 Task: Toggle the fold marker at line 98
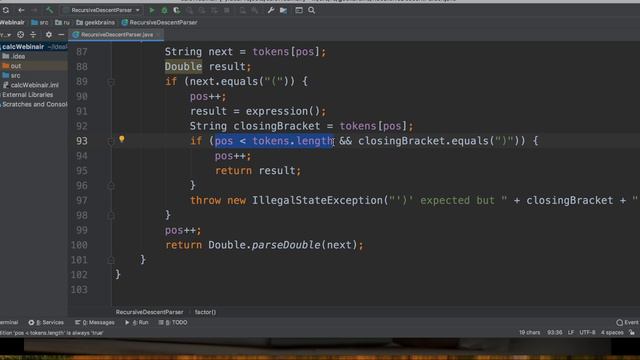[111, 216]
